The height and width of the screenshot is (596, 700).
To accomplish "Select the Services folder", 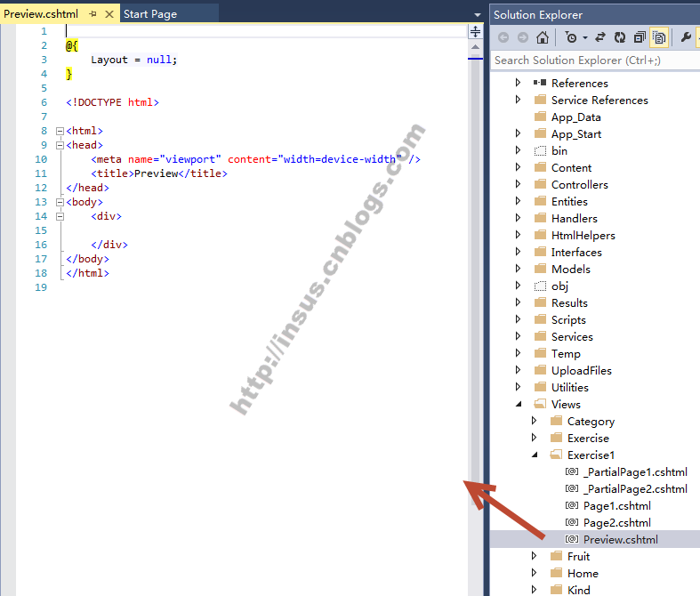I will (572, 337).
